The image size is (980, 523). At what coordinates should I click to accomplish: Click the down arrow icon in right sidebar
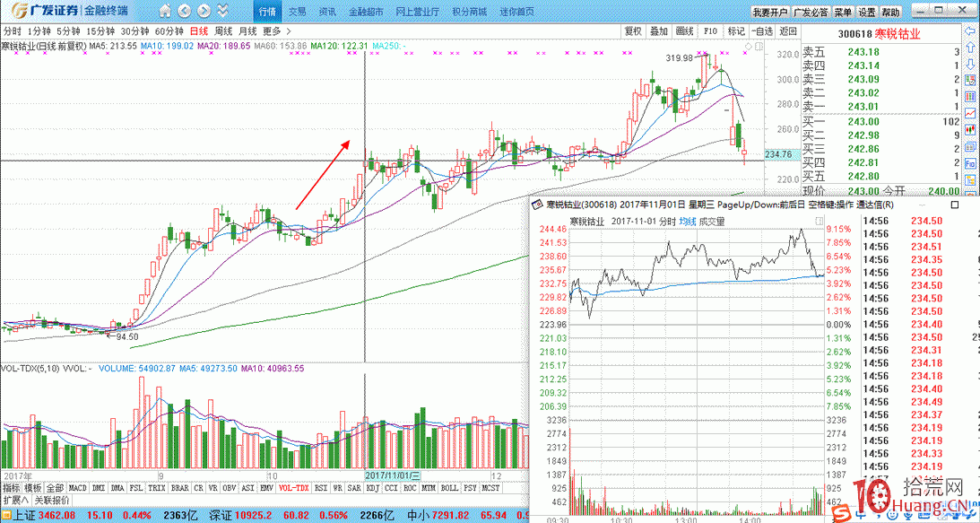(971, 63)
